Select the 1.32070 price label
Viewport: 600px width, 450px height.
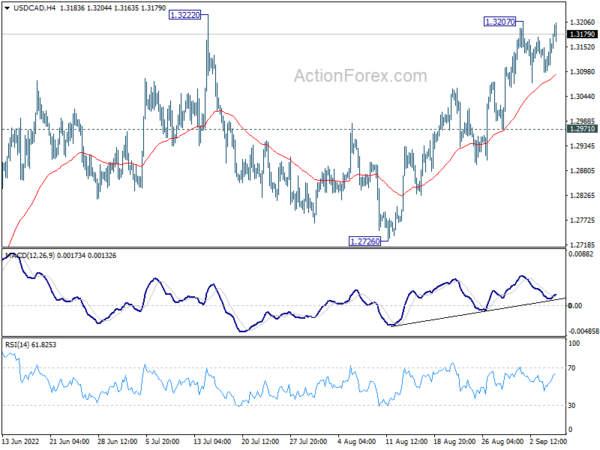[x=500, y=22]
